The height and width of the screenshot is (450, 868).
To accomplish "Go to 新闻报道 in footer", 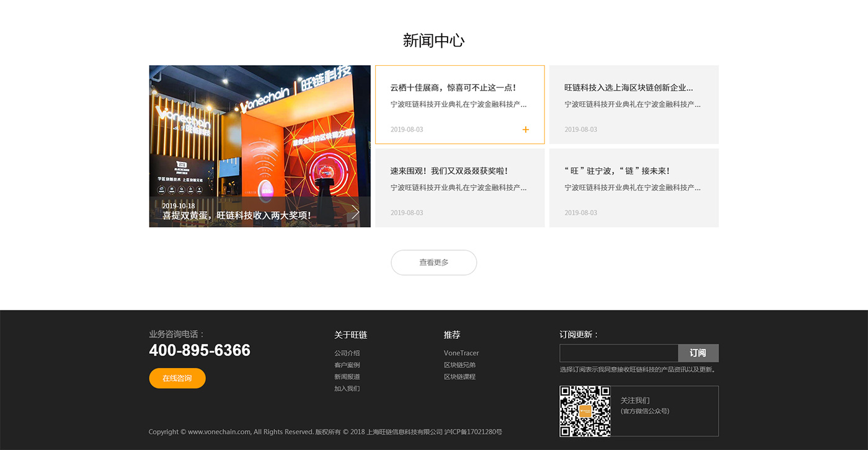I will [x=347, y=377].
